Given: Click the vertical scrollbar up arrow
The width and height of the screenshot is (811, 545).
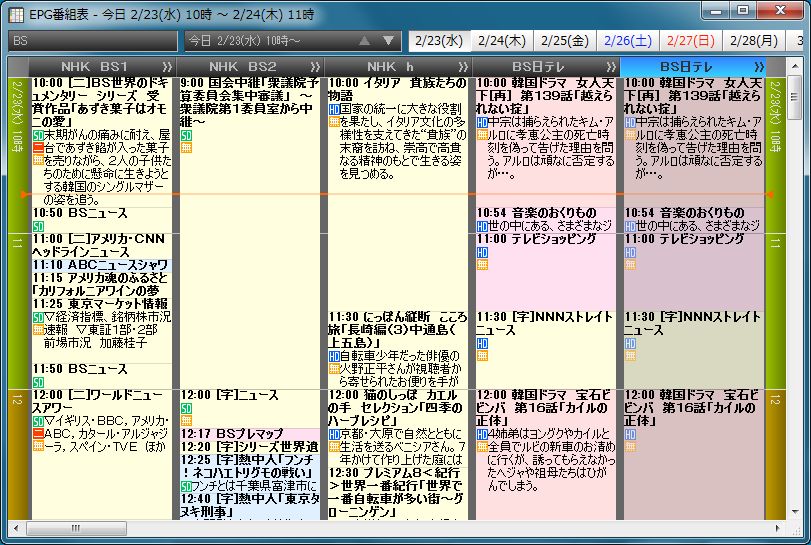Looking at the screenshot, I should [794, 66].
